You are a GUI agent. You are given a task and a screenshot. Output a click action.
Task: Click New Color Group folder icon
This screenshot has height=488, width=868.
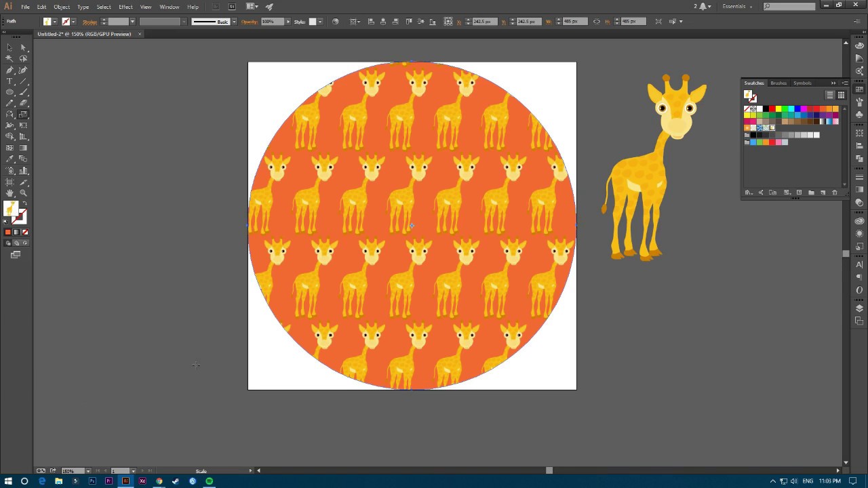pyautogui.click(x=811, y=192)
